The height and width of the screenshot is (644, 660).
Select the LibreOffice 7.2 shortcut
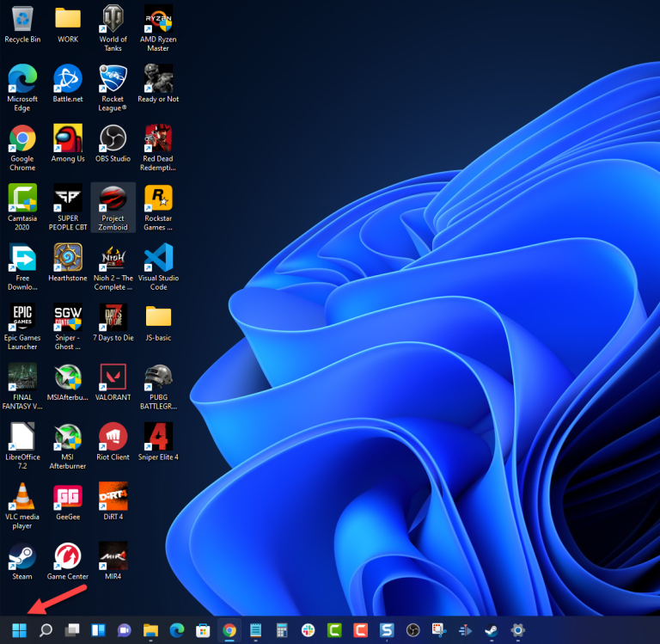pos(22,446)
